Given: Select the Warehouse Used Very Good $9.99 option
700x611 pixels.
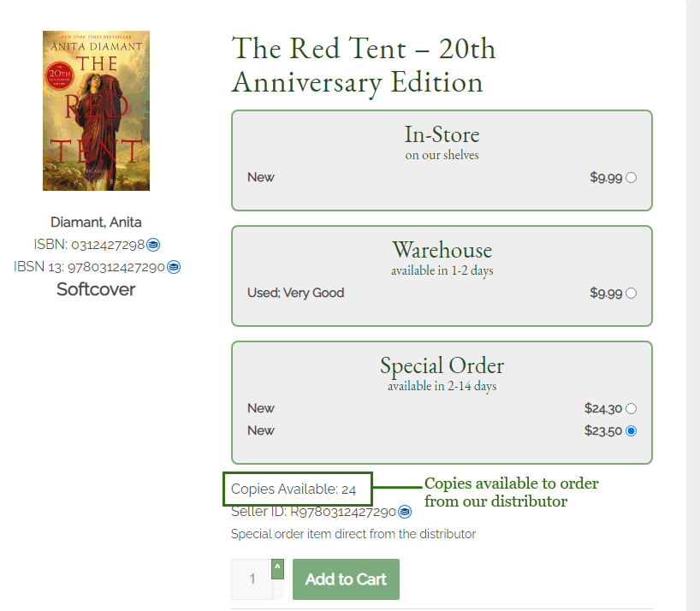Looking at the screenshot, I should point(631,294).
